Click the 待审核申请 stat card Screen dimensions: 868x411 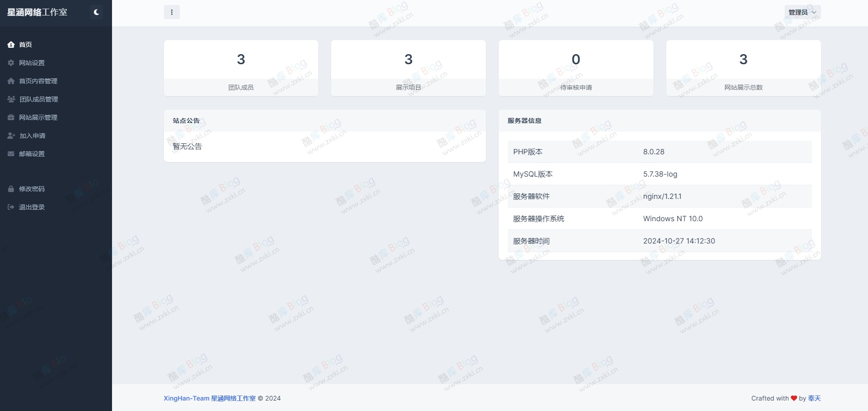[x=576, y=67]
